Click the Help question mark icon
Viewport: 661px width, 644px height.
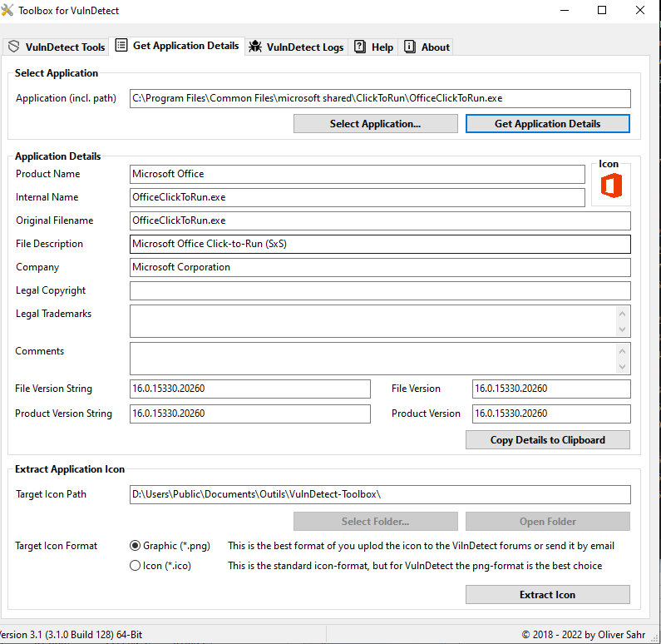tap(359, 47)
